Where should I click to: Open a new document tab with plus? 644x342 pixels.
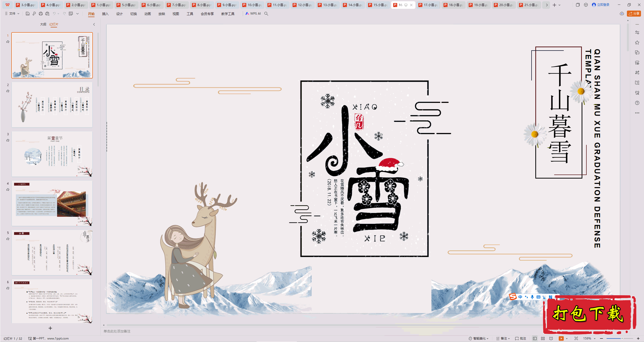tap(554, 5)
